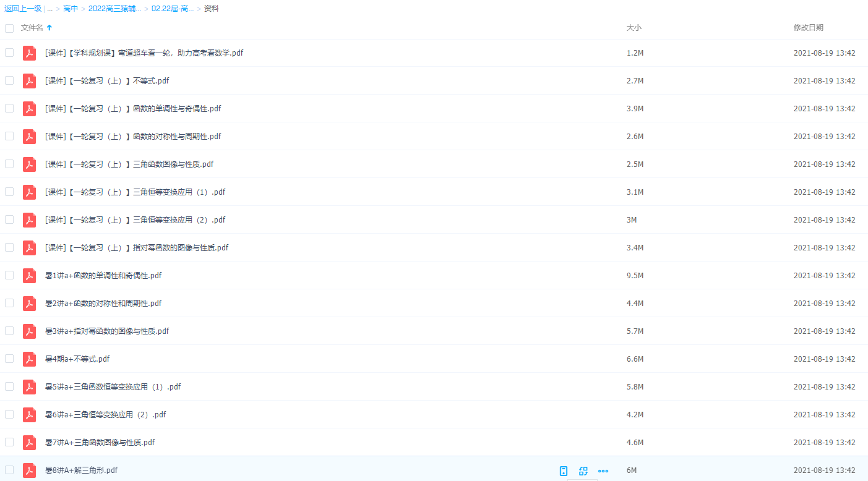Click PDF icon for 暑7讲A+三角函数图像与性质.pdf

coord(29,443)
